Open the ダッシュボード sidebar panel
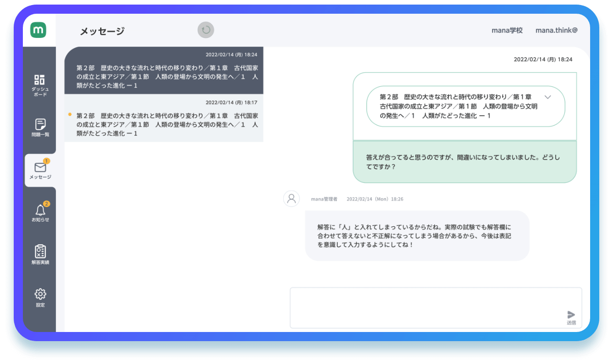The height and width of the screenshot is (364, 613). (40, 82)
